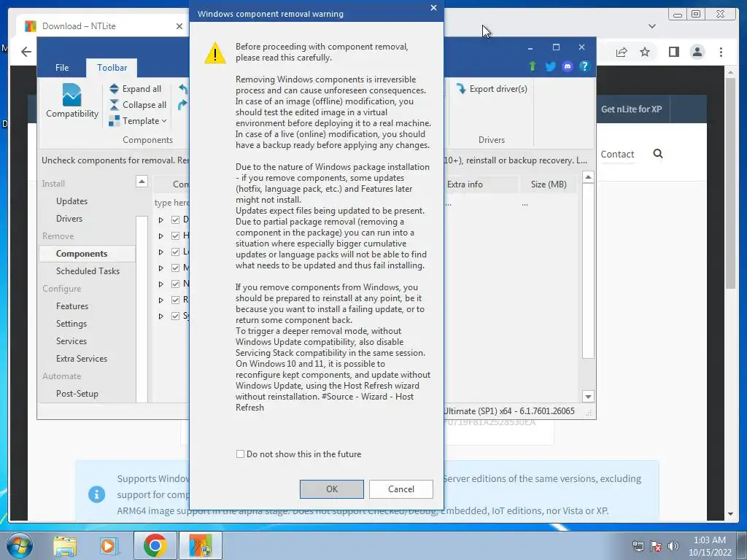Image resolution: width=747 pixels, height=560 pixels.
Task: Click the Twitter icon in NTLite title area
Action: [x=550, y=66]
